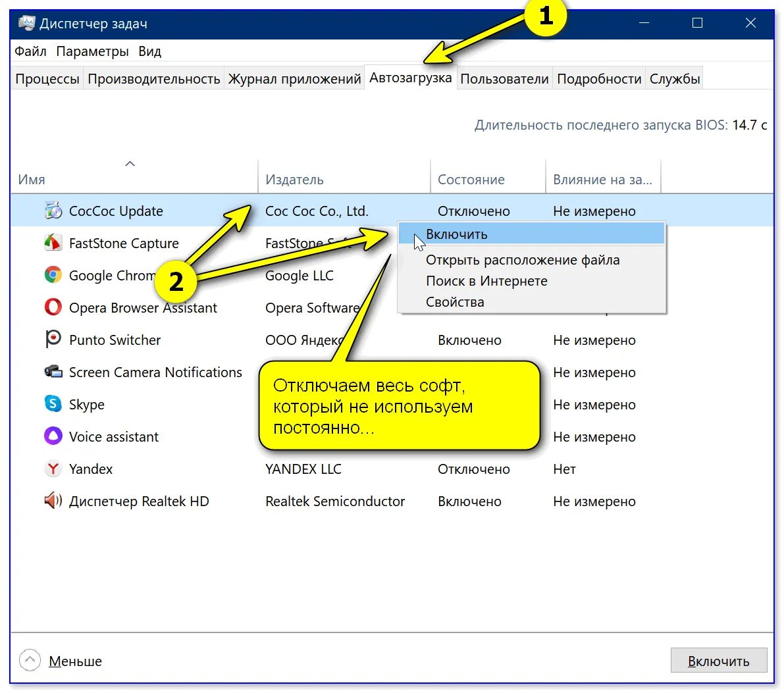Select the Диспетчер Realtek HD row name
784x693 pixels.
coord(139,501)
